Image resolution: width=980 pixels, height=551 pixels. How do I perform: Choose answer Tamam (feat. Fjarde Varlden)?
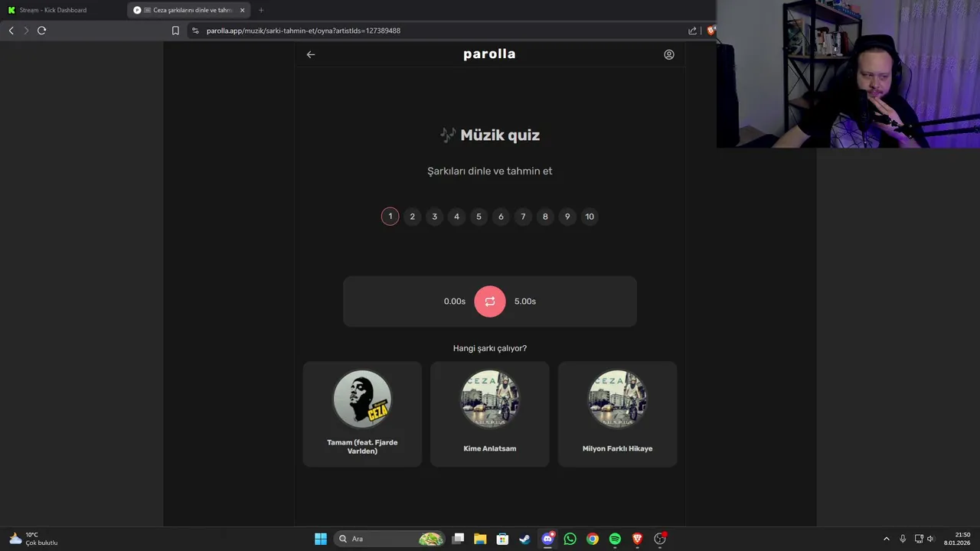click(362, 414)
